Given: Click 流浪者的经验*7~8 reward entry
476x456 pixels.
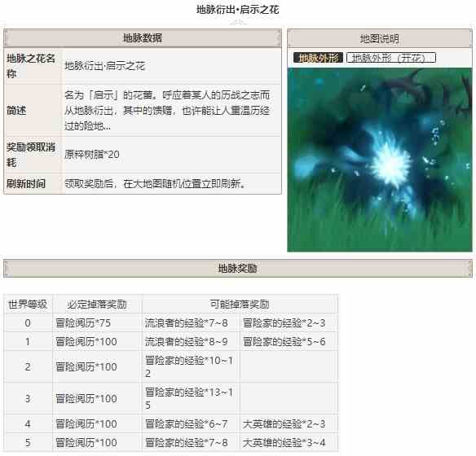Looking at the screenshot, I should pos(186,323).
